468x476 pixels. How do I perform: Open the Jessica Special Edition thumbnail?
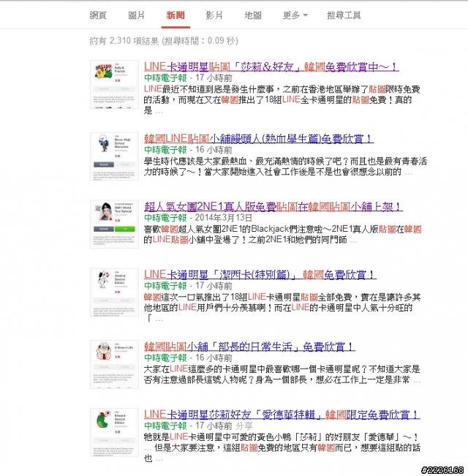coord(114,292)
